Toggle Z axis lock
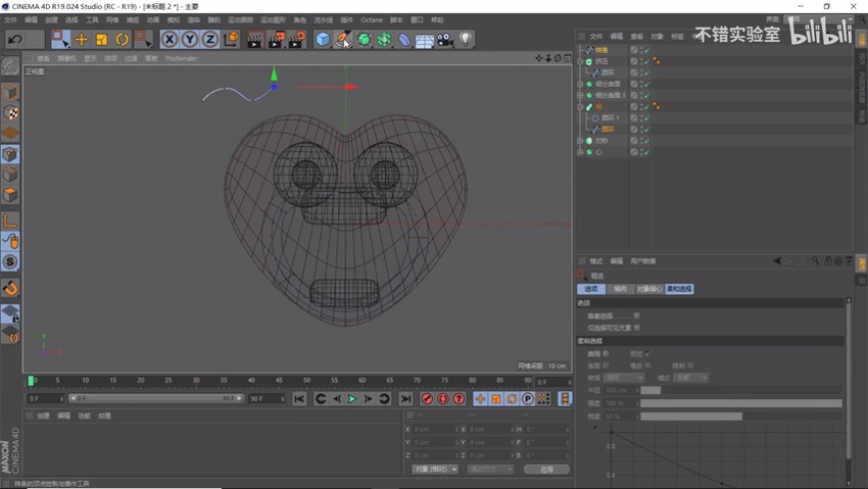Screen dimensions: 868x489 click(210, 39)
